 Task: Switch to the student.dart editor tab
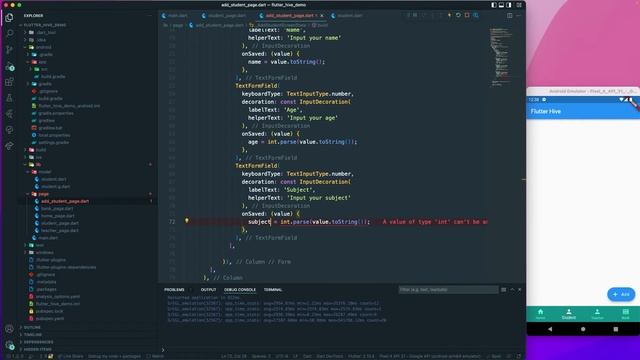tap(347, 16)
